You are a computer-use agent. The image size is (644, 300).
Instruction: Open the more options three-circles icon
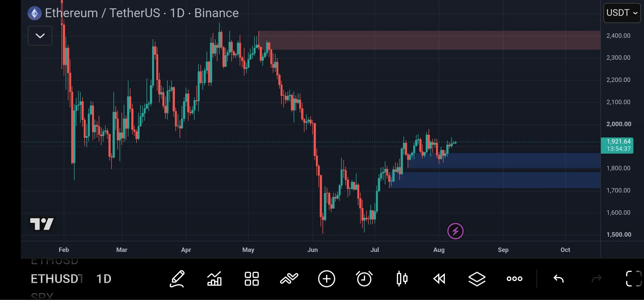tap(514, 279)
